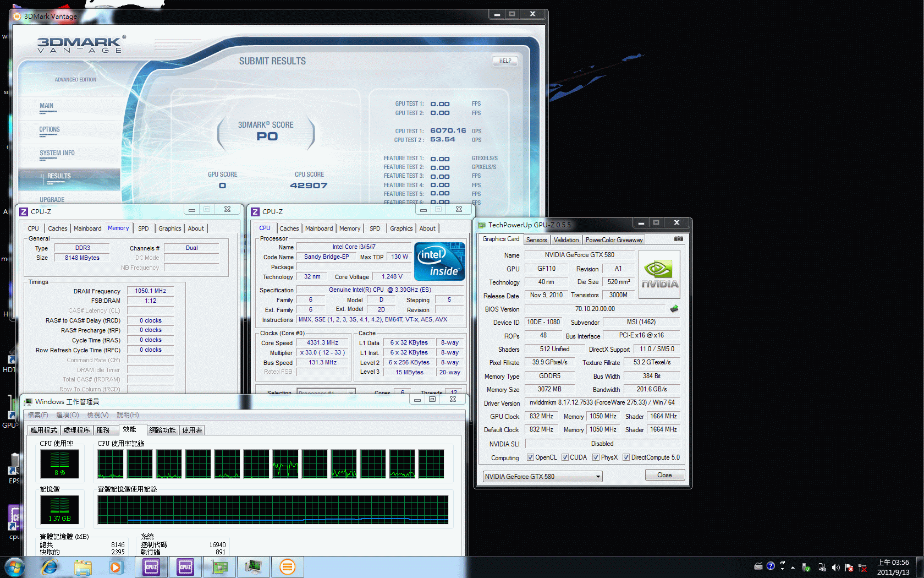The image size is (924, 578).
Task: Click the save BIOS chip icon
Action: [674, 309]
